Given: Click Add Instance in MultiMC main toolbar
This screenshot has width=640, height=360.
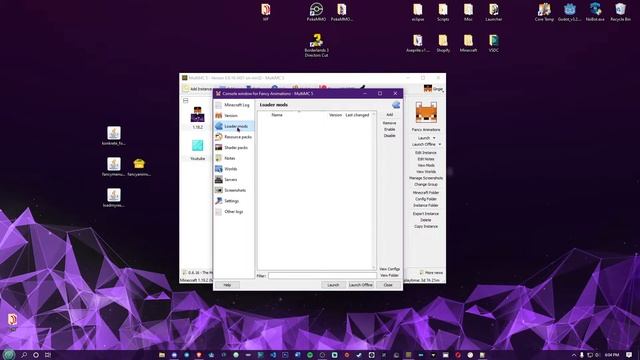Looking at the screenshot, I should pos(198,89).
